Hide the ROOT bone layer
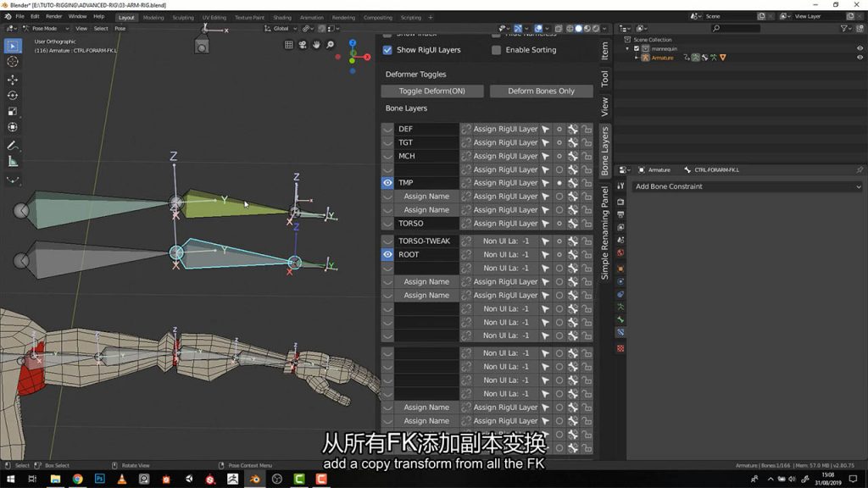 tap(387, 254)
